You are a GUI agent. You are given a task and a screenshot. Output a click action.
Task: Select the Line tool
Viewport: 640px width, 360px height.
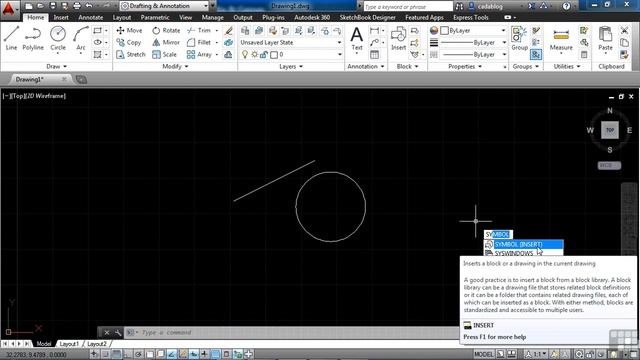click(11, 38)
